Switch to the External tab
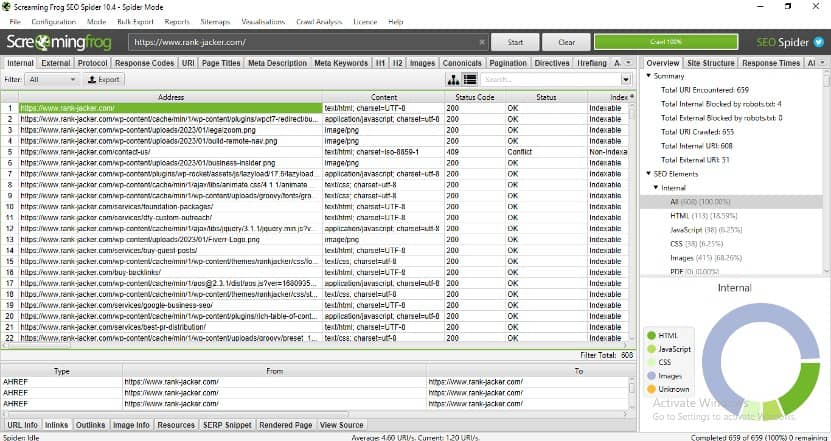Image resolution: width=831 pixels, height=441 pixels. (56, 63)
